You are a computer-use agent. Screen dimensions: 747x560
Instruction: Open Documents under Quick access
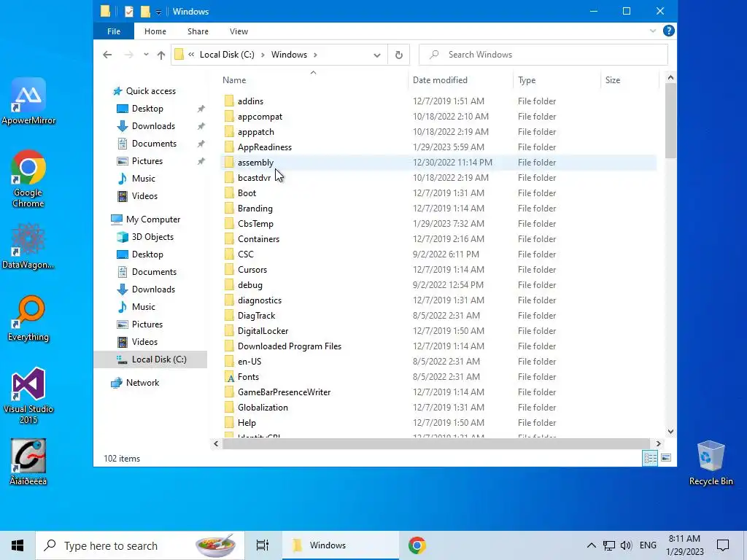pos(154,144)
